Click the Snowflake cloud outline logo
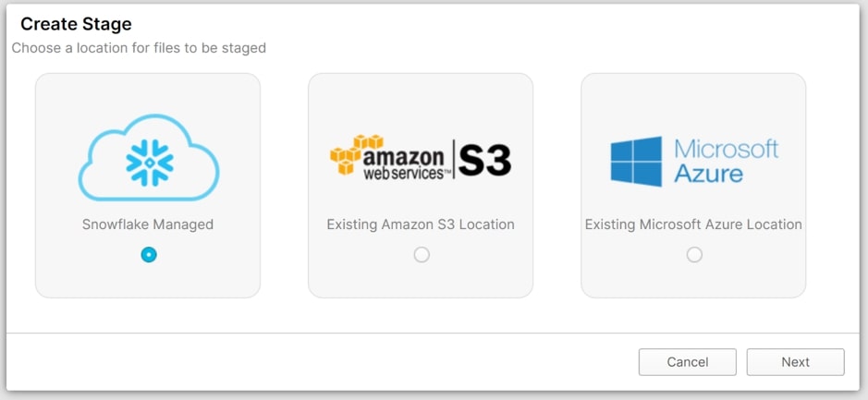Screen dimensions: 868x400 pos(148,157)
